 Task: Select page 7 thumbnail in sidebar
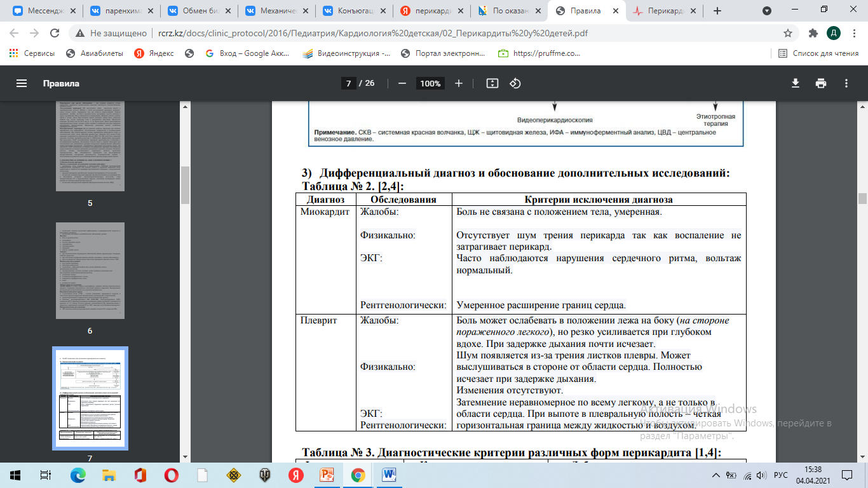(x=90, y=398)
